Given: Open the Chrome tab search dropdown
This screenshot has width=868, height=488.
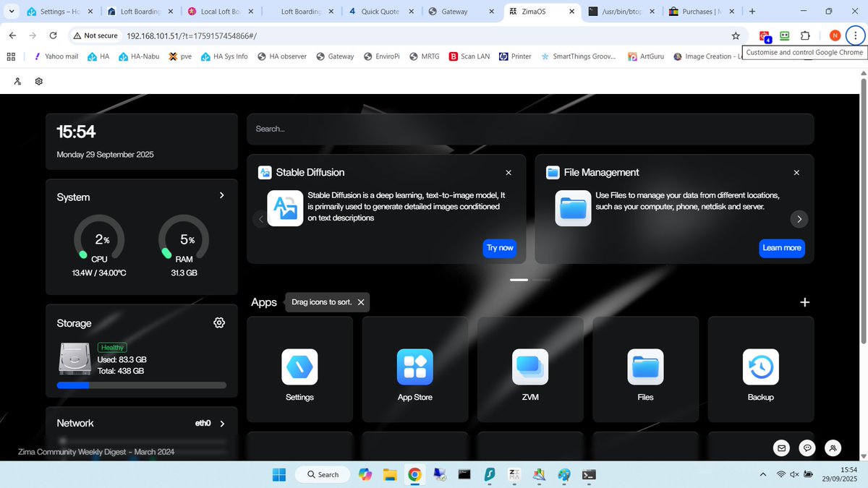Looking at the screenshot, I should pyautogui.click(x=11, y=12).
